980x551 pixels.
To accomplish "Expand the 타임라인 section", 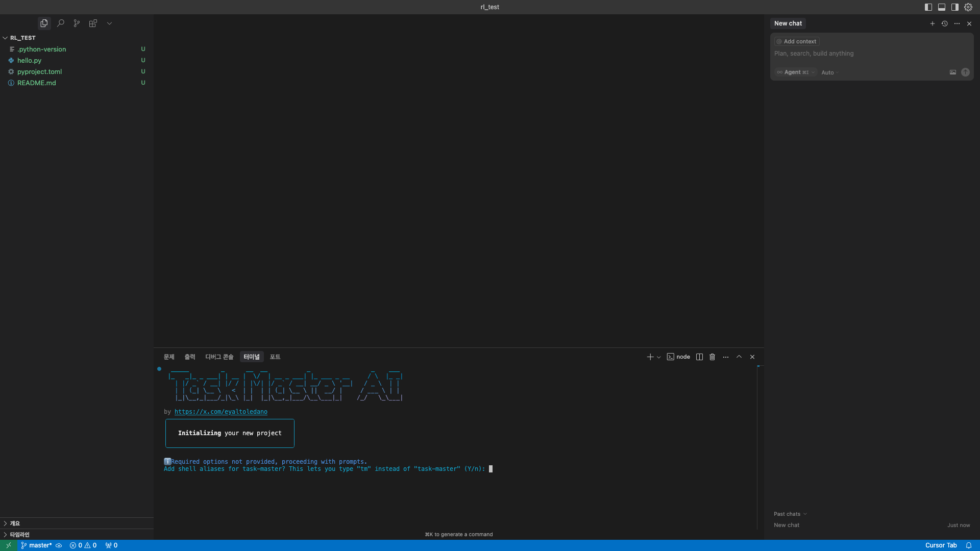I will coord(77,535).
